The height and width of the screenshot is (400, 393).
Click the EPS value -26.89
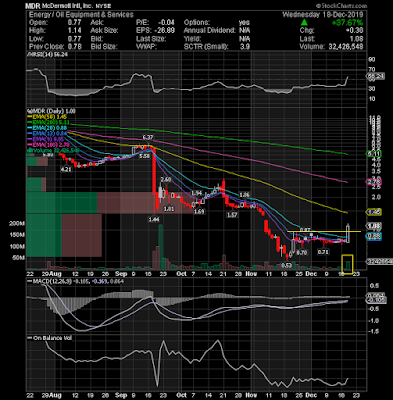[164, 31]
